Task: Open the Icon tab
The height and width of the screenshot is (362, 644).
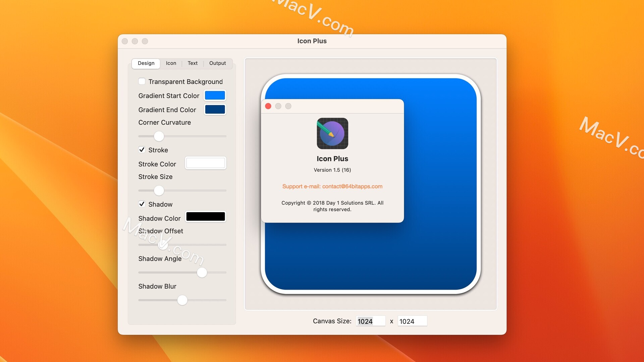Action: (171, 63)
